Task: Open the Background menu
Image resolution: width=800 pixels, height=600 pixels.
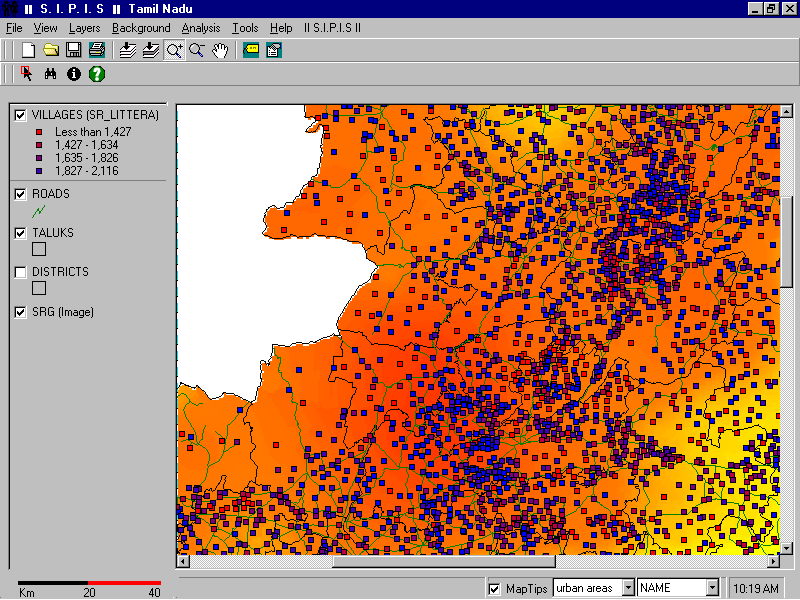Action: pos(141,28)
